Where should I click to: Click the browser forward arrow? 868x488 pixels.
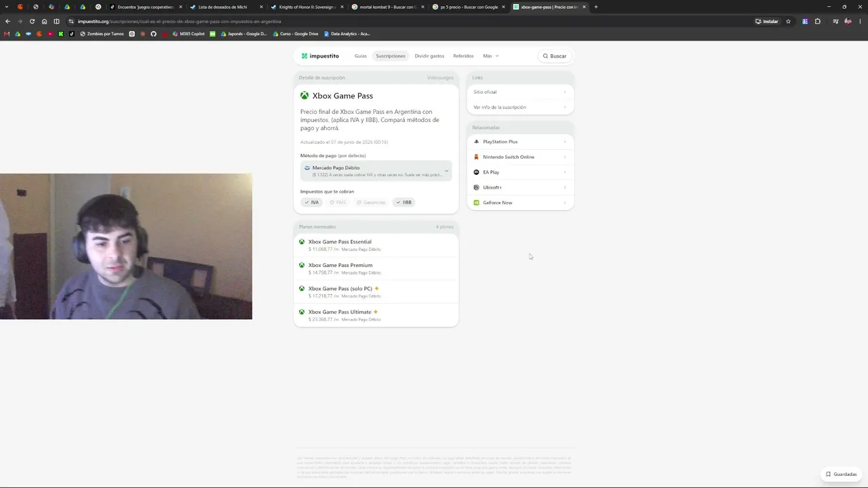(20, 21)
